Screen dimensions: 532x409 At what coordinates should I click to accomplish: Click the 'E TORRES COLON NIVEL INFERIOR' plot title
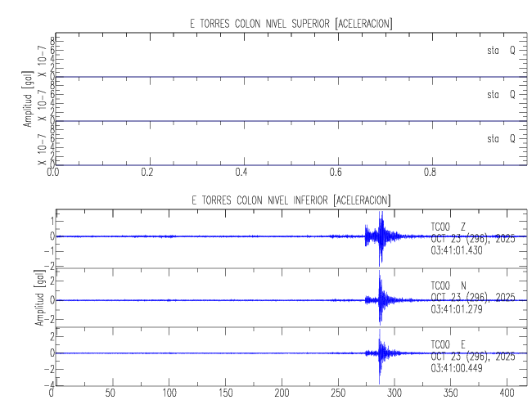pos(291,200)
